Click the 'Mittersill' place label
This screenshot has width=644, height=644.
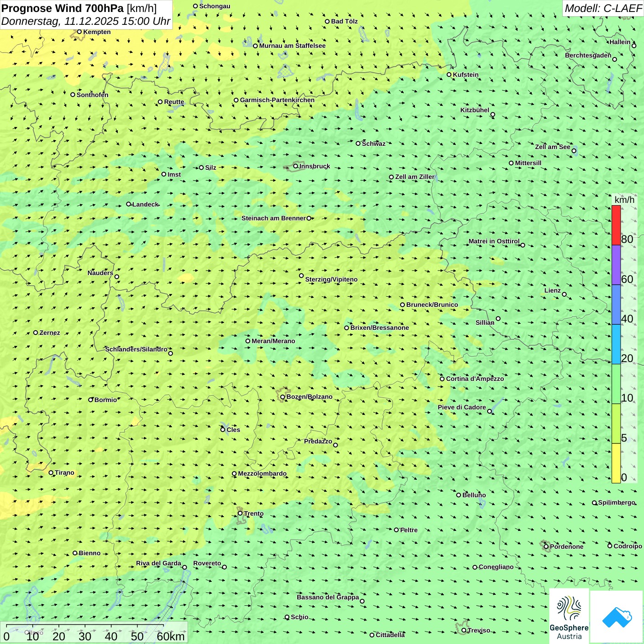[528, 163]
